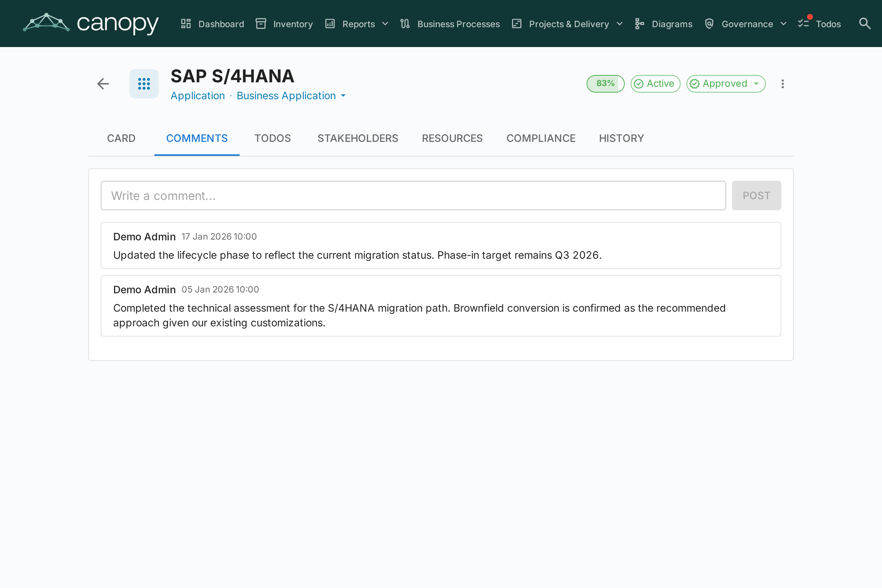Click the Canopy logo icon
The height and width of the screenshot is (588, 882).
click(46, 22)
